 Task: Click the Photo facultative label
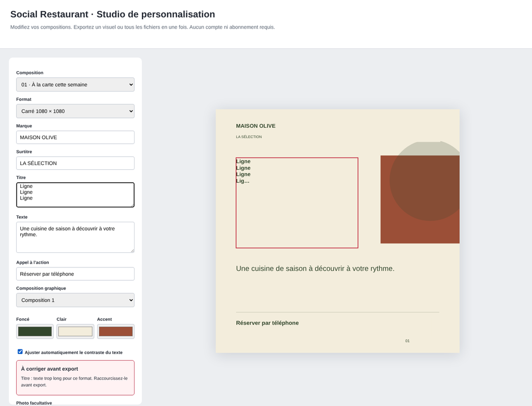34,403
